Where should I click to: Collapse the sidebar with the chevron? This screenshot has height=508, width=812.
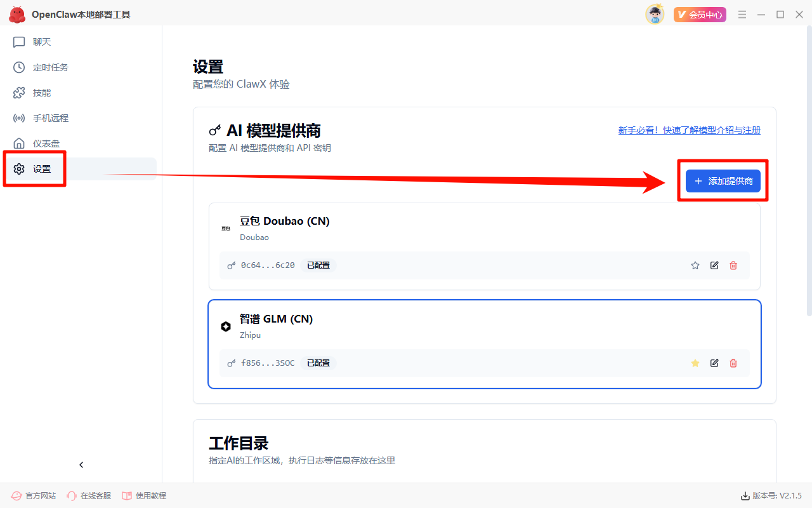pos(81,465)
